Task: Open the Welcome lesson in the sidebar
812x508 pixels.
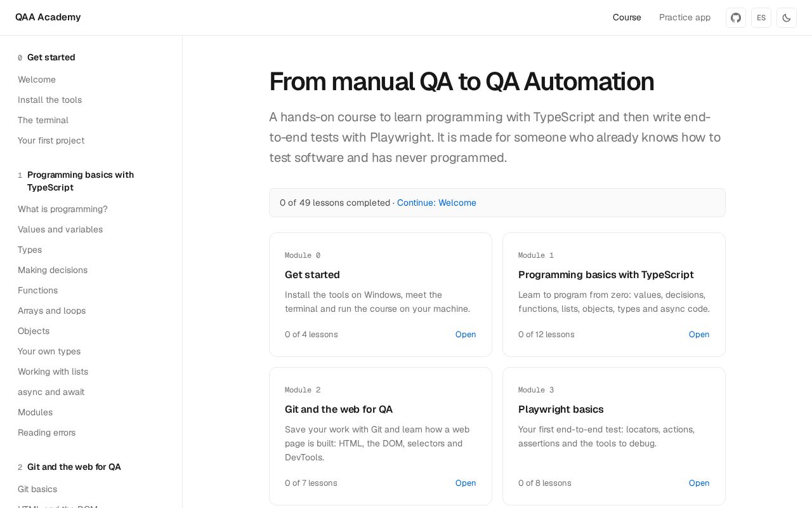Action: click(37, 79)
